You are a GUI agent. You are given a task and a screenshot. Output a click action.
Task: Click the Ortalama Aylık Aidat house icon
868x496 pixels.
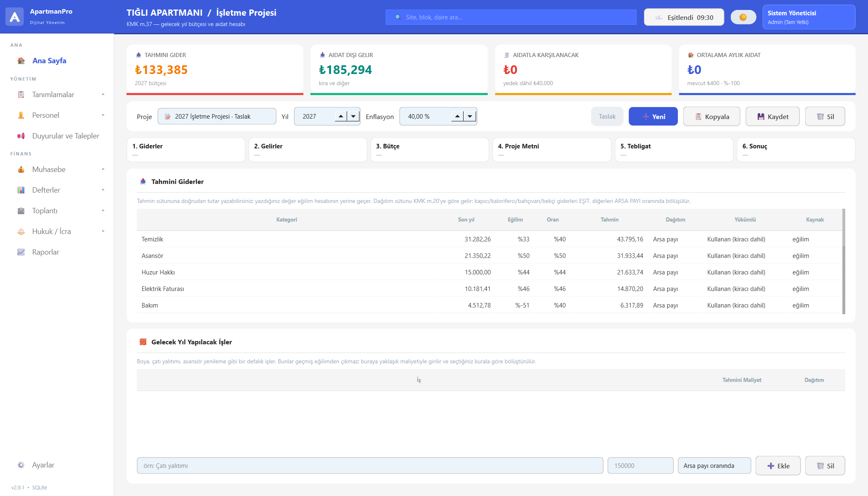coord(691,55)
